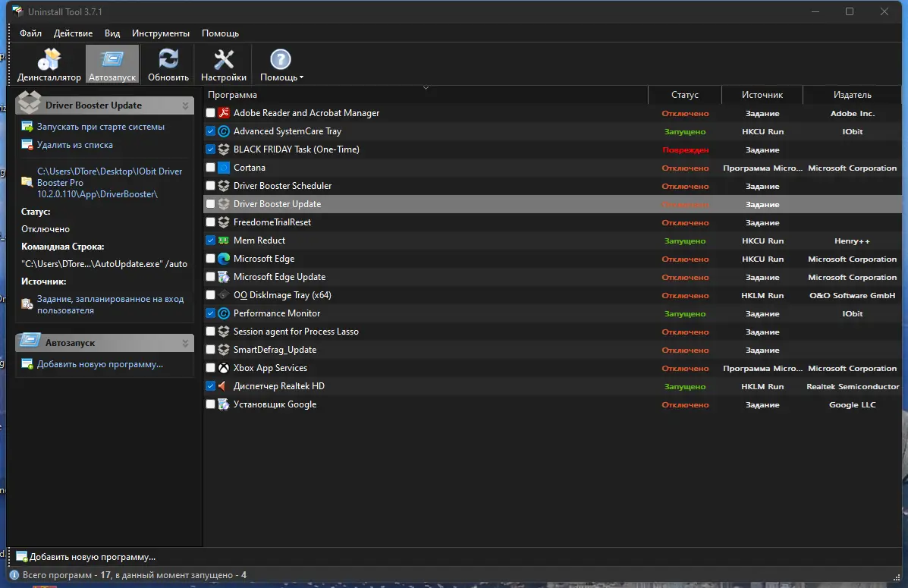
Task: Click the Повреждён status of BLACK FRIDAY Task
Action: coord(685,150)
